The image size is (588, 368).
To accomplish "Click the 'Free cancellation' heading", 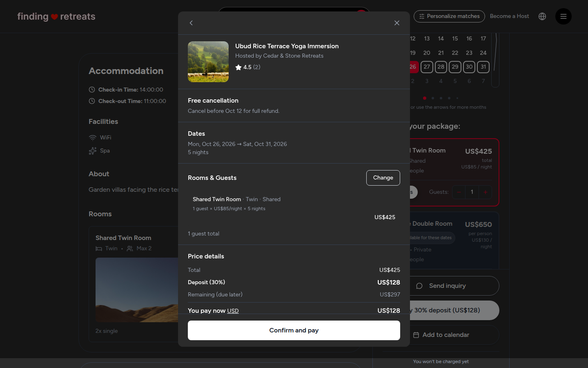I will click(x=213, y=101).
